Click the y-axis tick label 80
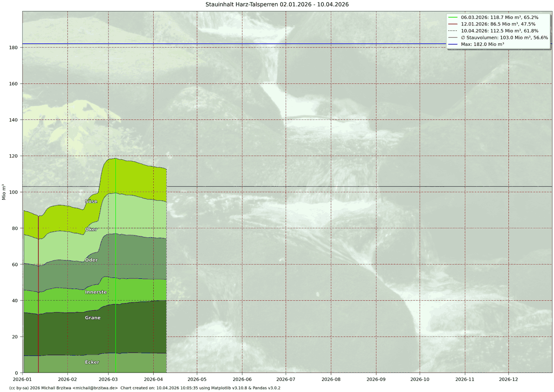 pyautogui.click(x=15, y=228)
